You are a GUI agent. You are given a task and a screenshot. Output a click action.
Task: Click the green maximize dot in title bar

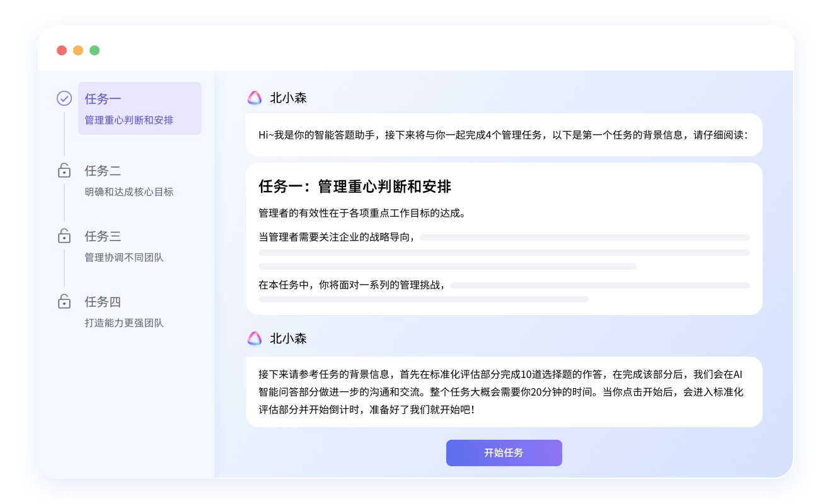tap(95, 50)
